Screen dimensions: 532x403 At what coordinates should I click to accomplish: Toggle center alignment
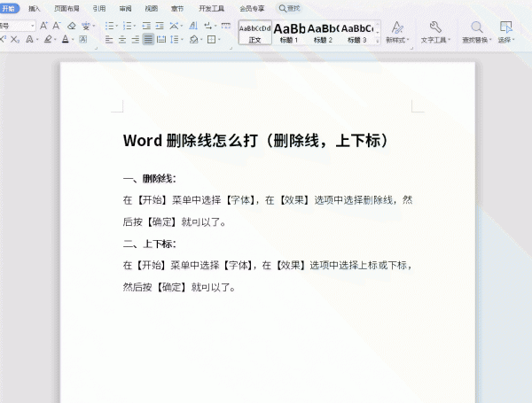[x=122, y=40]
